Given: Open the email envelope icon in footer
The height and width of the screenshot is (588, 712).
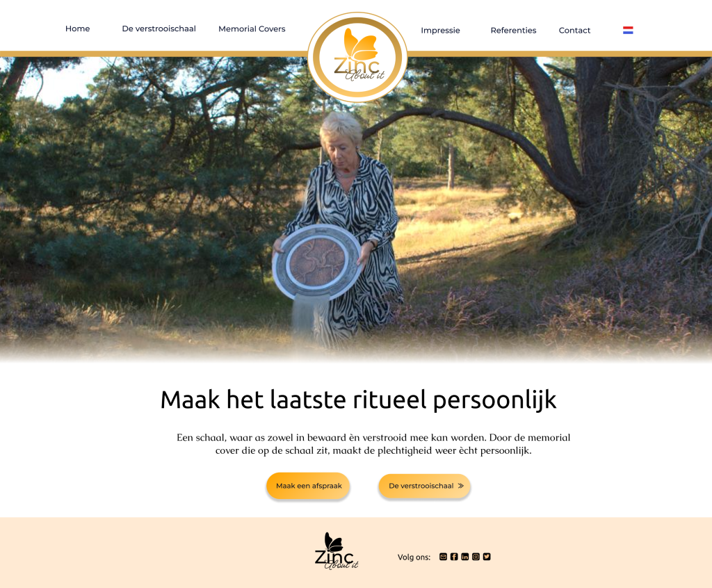Looking at the screenshot, I should pos(443,557).
